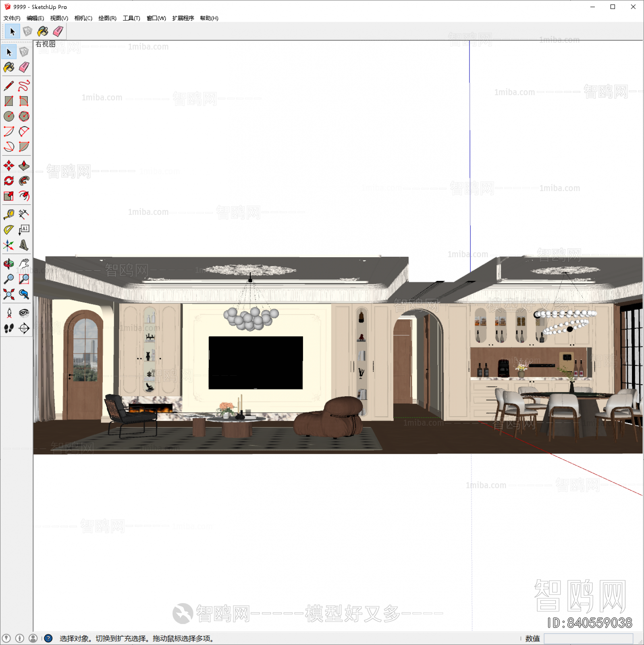This screenshot has width=644, height=645.
Task: Select the Rotate tool
Action: coord(9,181)
